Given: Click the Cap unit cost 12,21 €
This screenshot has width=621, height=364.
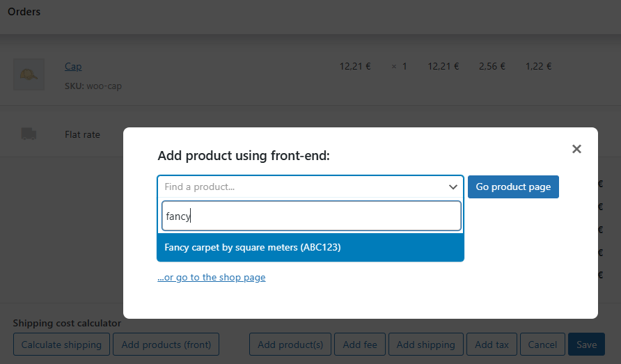Looking at the screenshot, I should (x=355, y=66).
